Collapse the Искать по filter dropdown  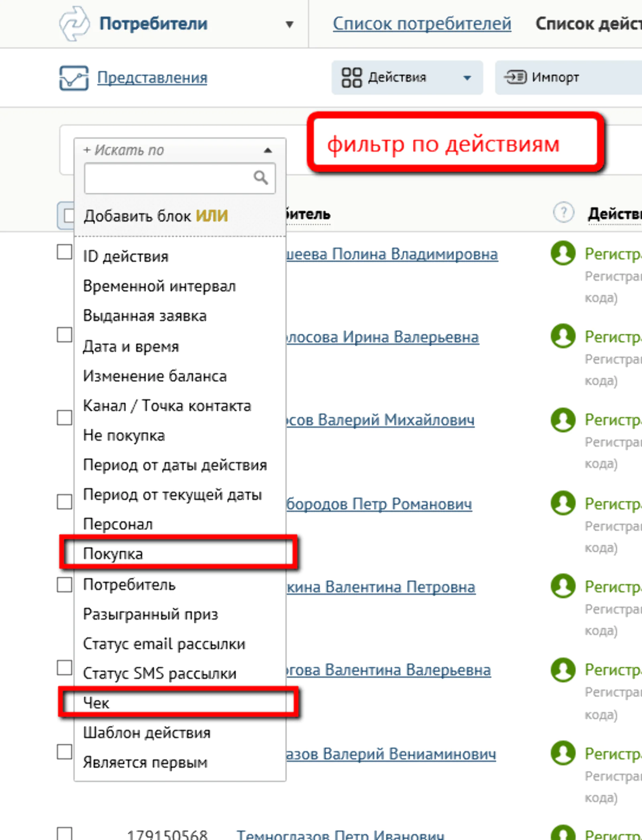268,150
